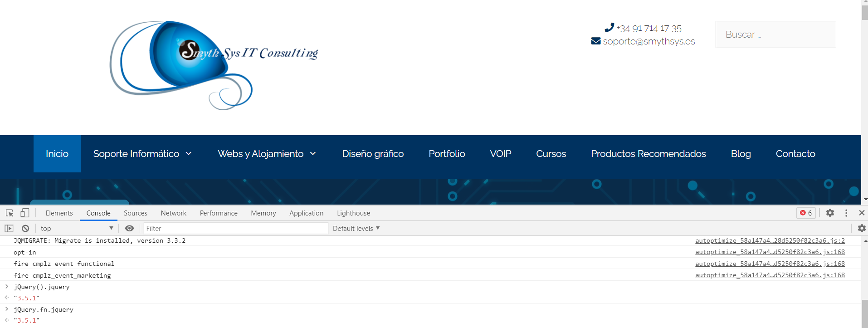This screenshot has height=328, width=868.
Task: Switch to the Lighthouse tab
Action: pyautogui.click(x=353, y=213)
